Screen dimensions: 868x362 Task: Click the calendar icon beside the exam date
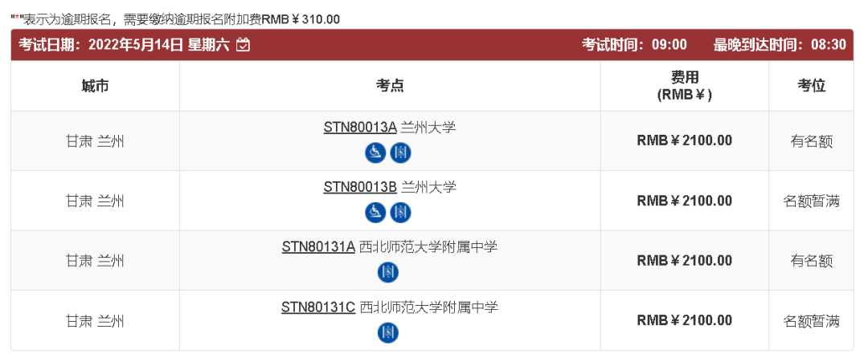244,45
